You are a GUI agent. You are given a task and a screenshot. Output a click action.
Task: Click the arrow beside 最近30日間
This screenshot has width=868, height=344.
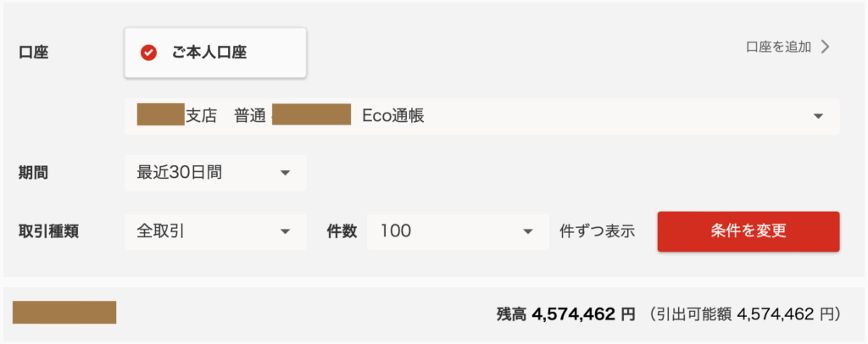point(285,173)
